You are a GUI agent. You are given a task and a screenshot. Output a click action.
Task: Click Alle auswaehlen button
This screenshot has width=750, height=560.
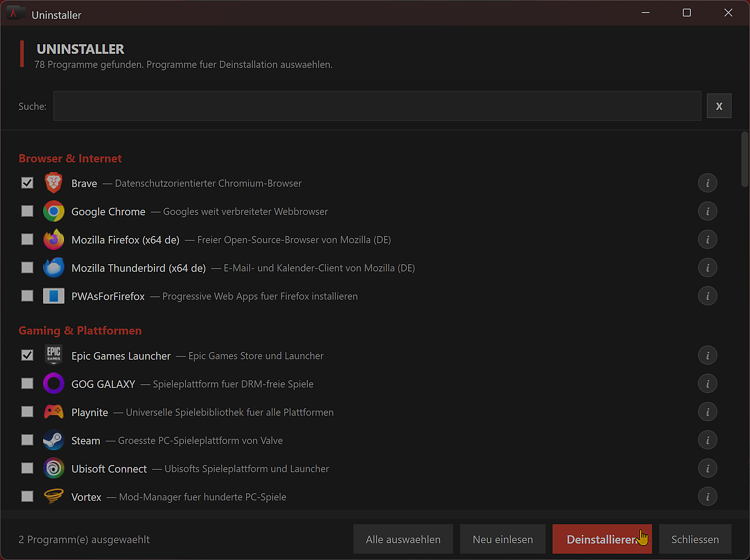point(403,539)
